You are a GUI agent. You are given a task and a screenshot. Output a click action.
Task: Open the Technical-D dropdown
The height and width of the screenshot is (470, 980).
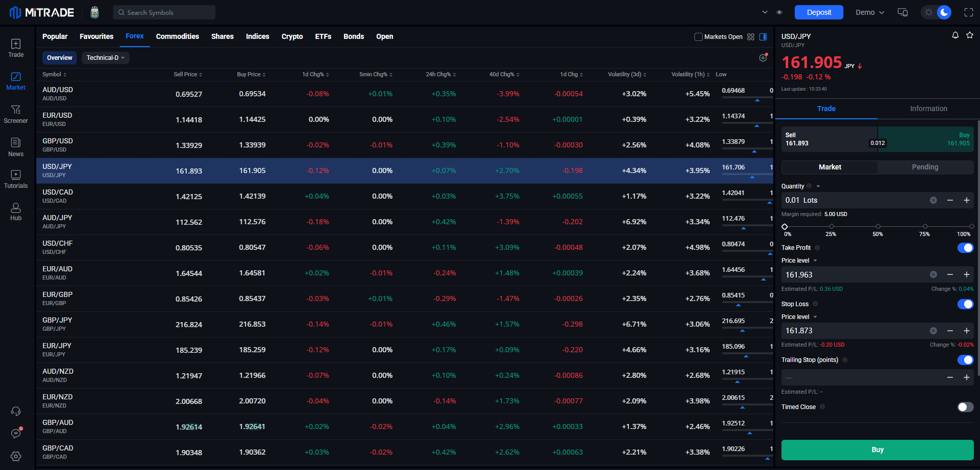[105, 58]
